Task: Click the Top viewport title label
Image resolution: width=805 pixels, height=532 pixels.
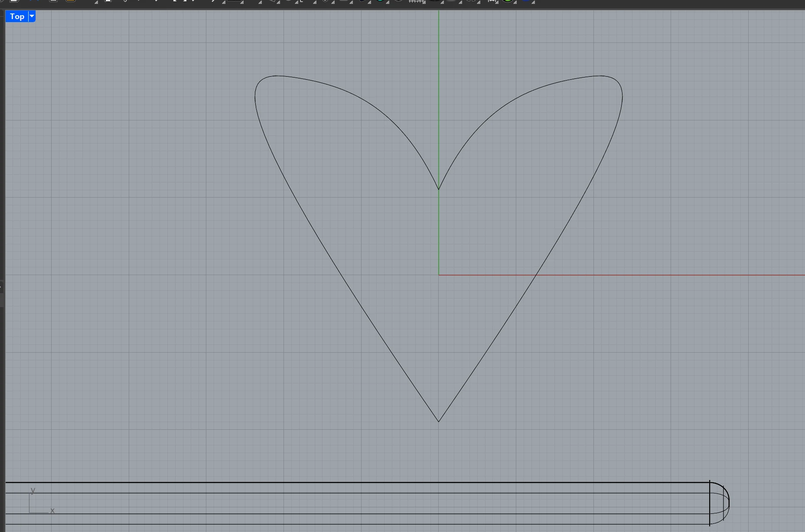Action: click(x=17, y=16)
